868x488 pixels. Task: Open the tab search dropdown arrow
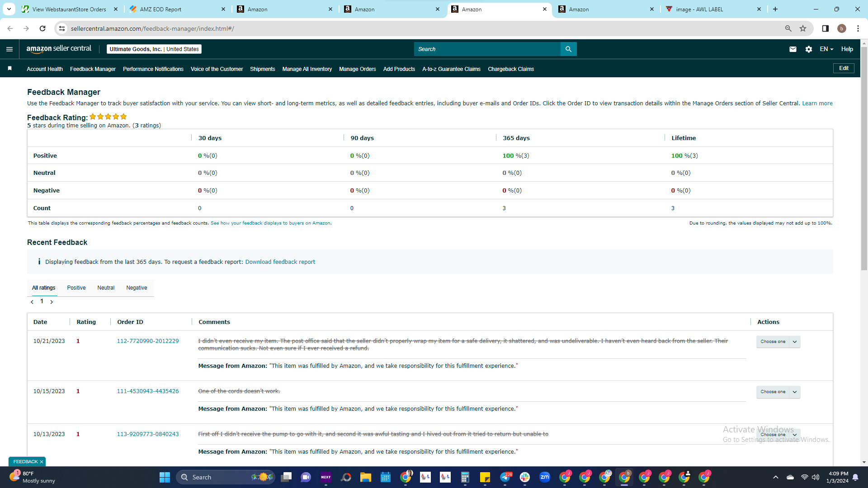(x=9, y=9)
